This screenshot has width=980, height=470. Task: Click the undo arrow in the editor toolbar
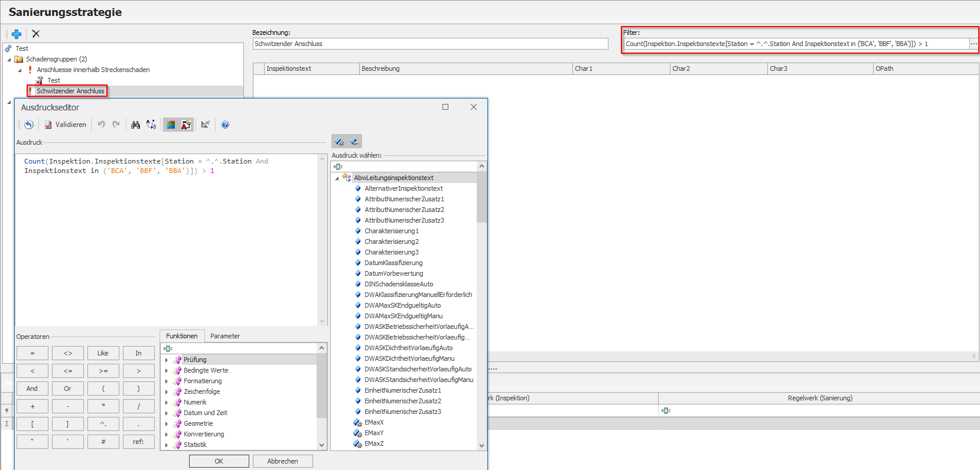click(x=101, y=125)
